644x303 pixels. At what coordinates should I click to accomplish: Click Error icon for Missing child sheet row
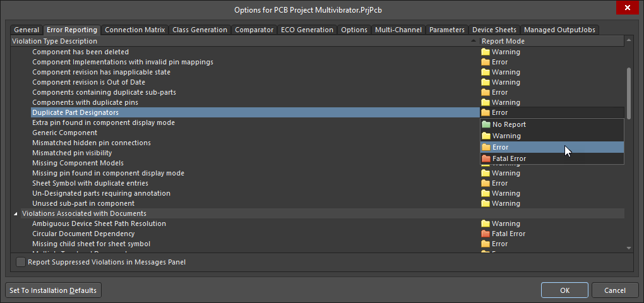coord(486,244)
